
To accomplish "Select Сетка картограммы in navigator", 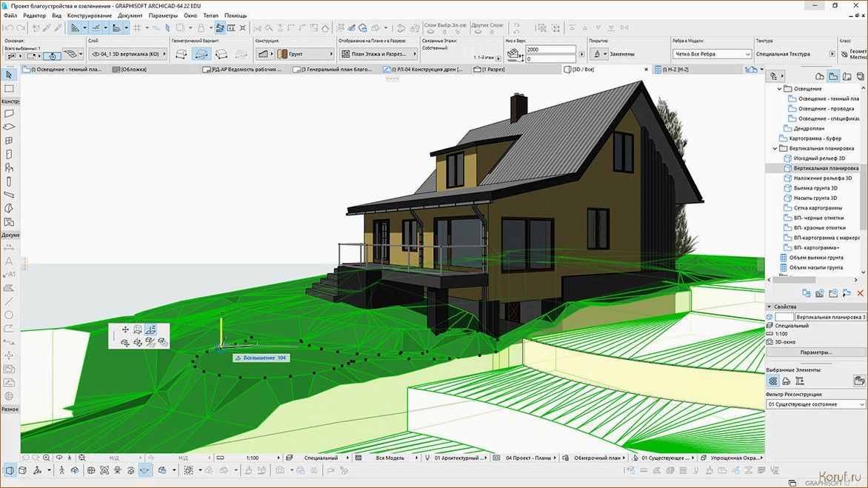I will [818, 208].
